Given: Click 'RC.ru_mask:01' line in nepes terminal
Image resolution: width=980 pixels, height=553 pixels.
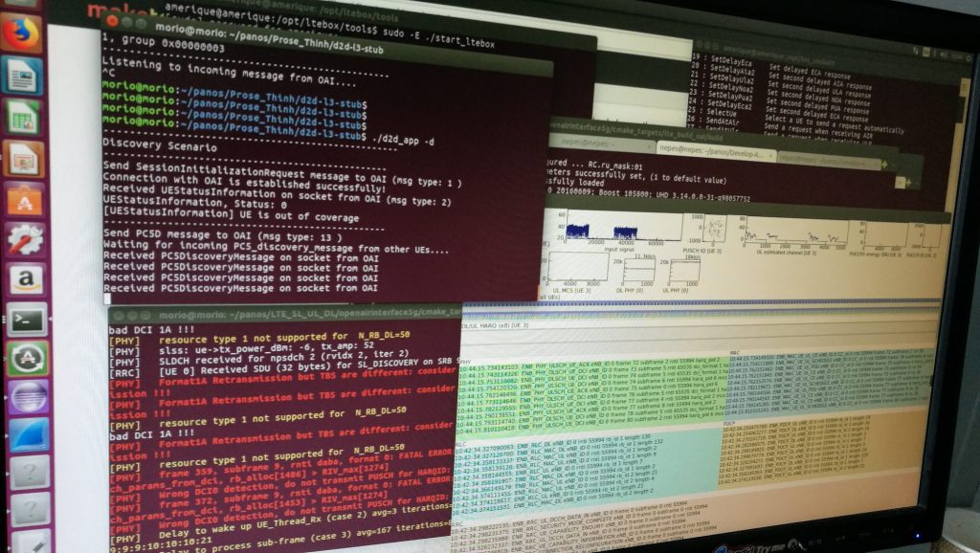Looking at the screenshot, I should click(x=595, y=165).
